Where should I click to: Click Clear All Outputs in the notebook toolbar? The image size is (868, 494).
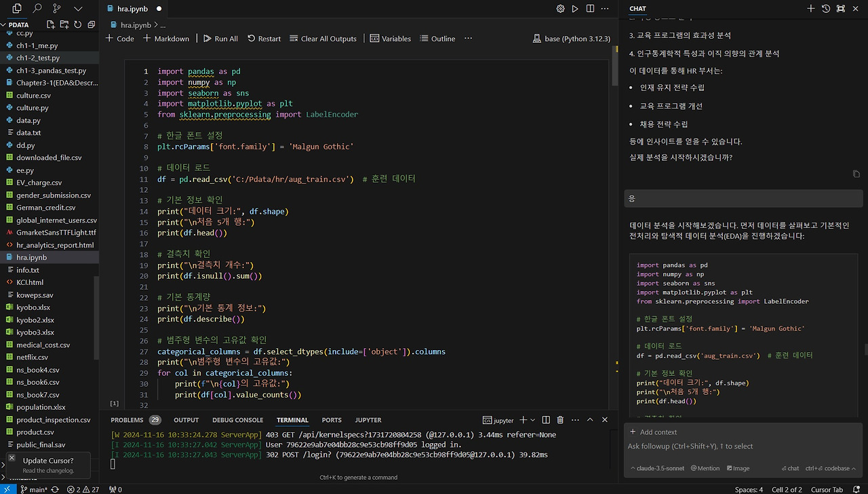pos(323,39)
